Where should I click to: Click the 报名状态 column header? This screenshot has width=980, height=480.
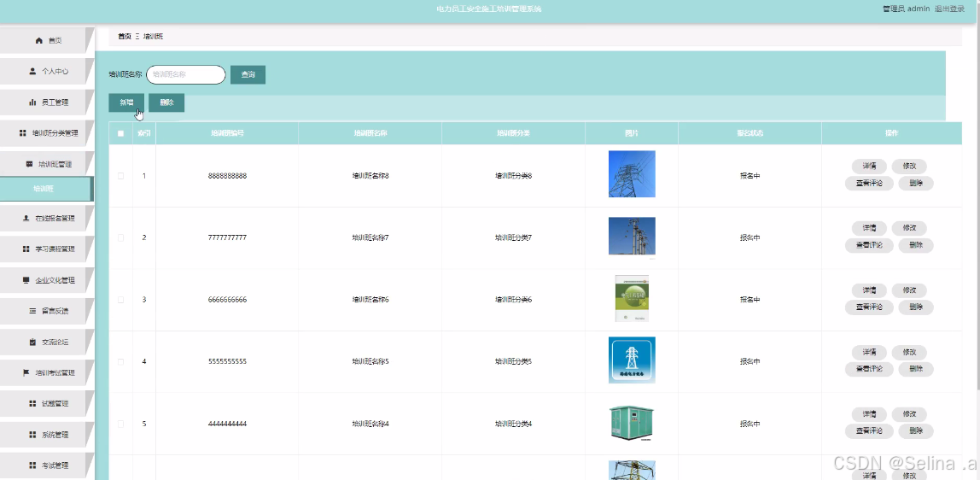[x=750, y=133]
